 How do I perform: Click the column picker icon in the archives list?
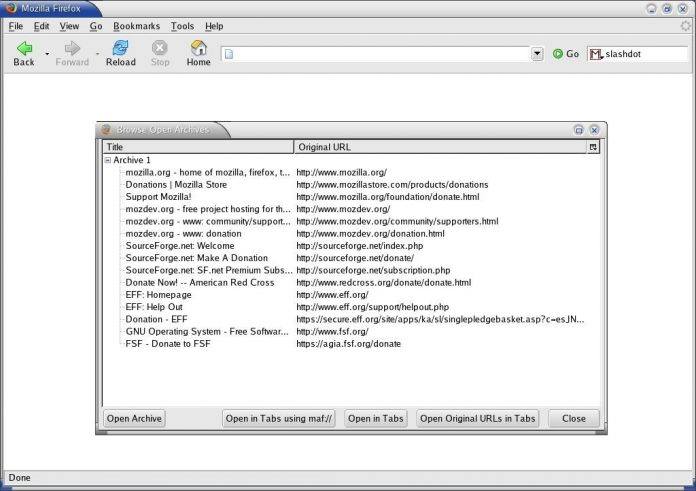point(593,147)
